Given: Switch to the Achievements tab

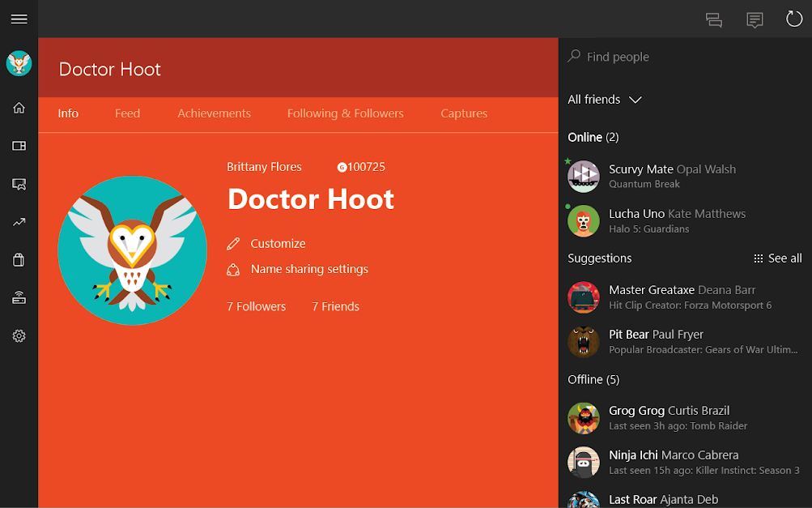Looking at the screenshot, I should [x=214, y=113].
